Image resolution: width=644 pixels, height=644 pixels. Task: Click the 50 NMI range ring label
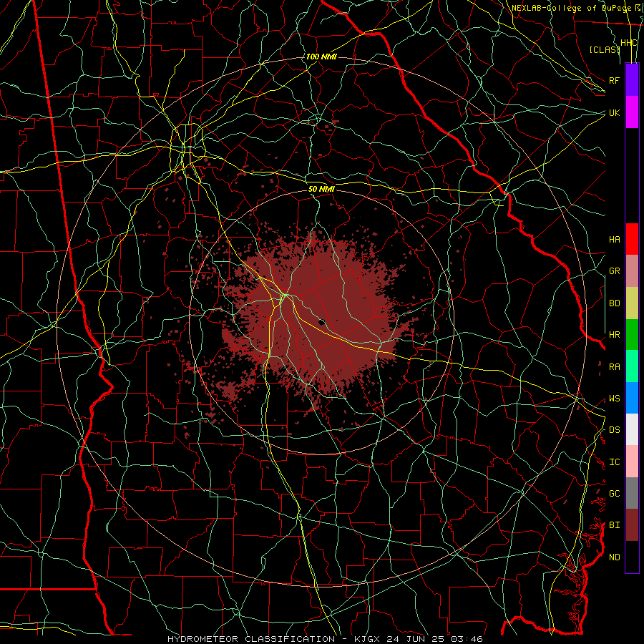click(x=321, y=189)
